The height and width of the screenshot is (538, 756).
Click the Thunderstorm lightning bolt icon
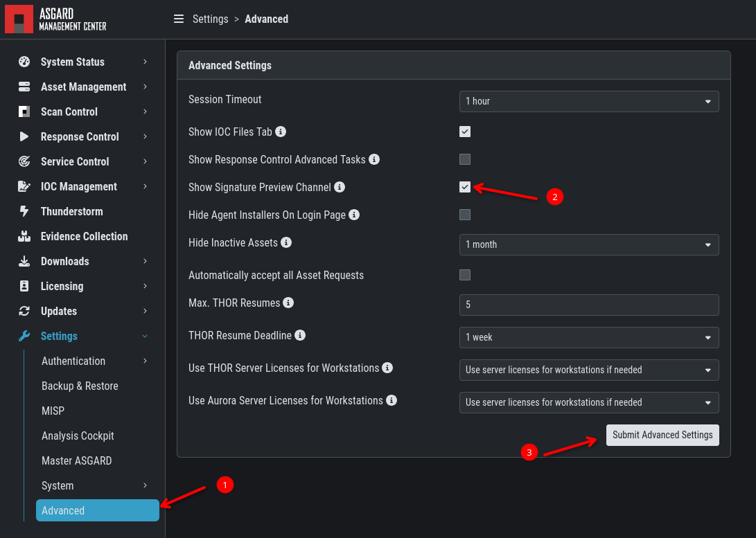(x=24, y=211)
